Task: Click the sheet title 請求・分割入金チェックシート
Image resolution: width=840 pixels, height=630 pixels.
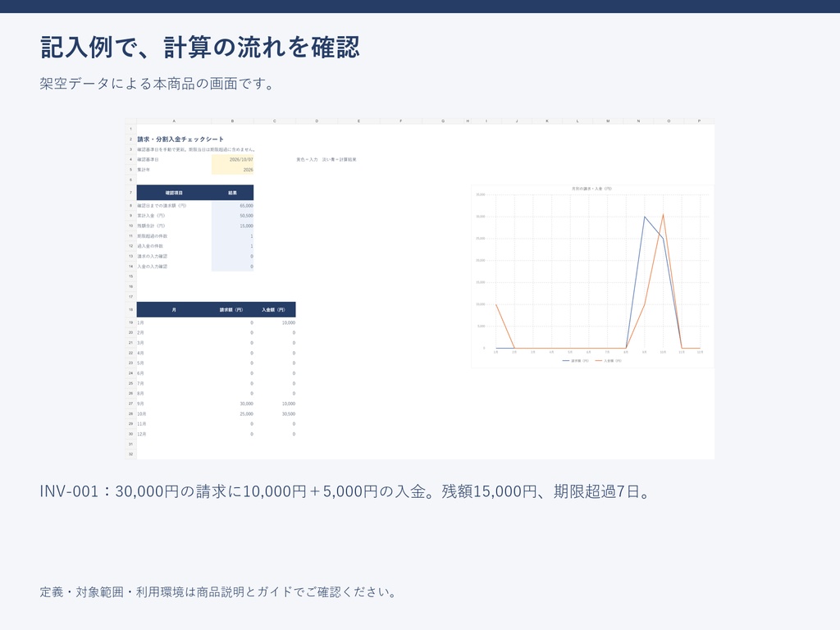Action: 180,139
